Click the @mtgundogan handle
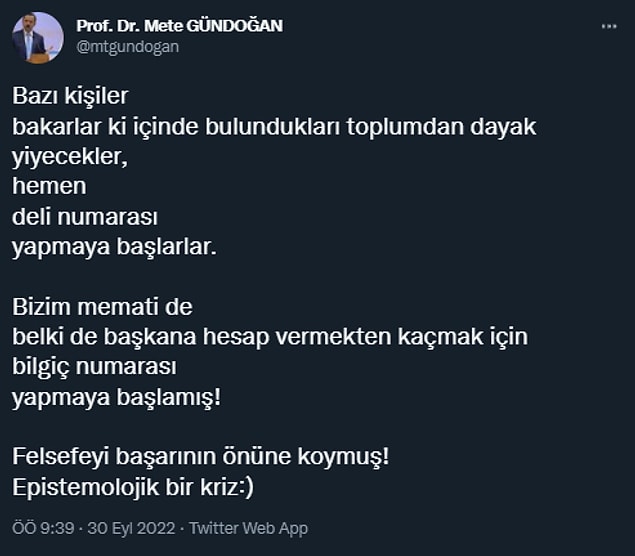Viewport: 635px width, 556px height. click(x=128, y=47)
